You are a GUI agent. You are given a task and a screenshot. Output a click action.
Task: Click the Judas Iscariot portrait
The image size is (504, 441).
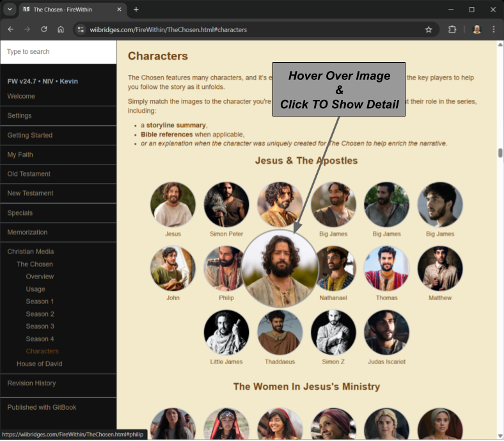click(x=387, y=333)
